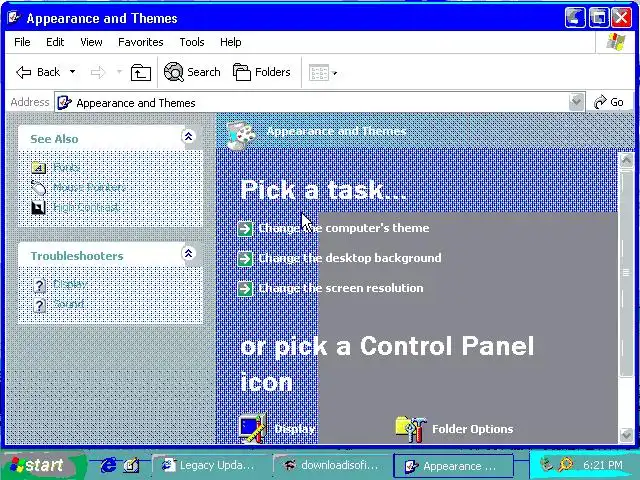The width and height of the screenshot is (640, 480).
Task: Click arrow icon for computer's theme task
Action: 245,229
